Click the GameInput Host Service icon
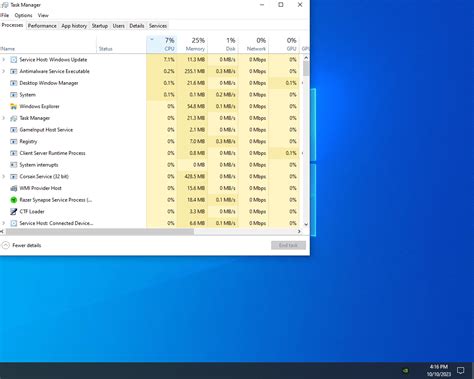Image resolution: width=474 pixels, height=379 pixels. click(x=14, y=130)
